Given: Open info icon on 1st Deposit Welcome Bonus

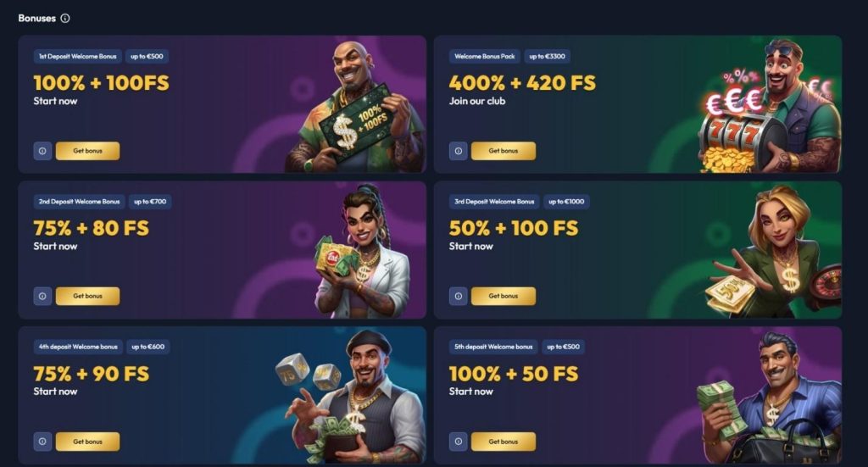Looking at the screenshot, I should tap(42, 151).
